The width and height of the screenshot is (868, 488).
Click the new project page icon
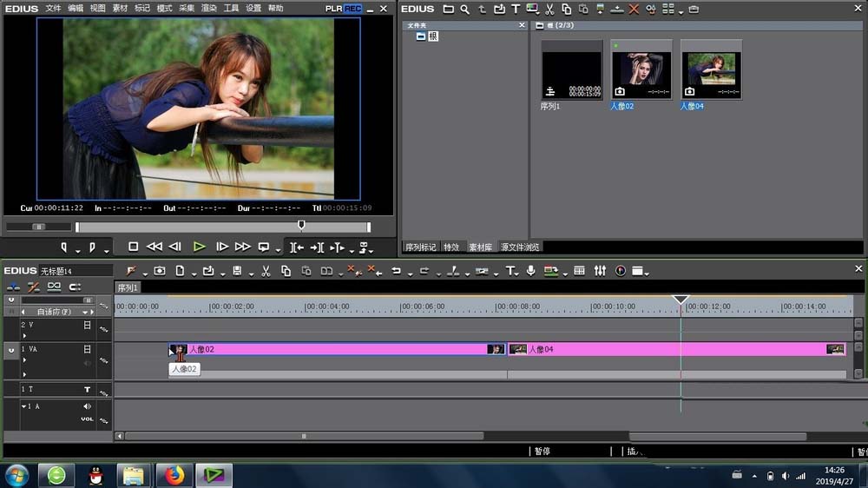[x=180, y=271]
